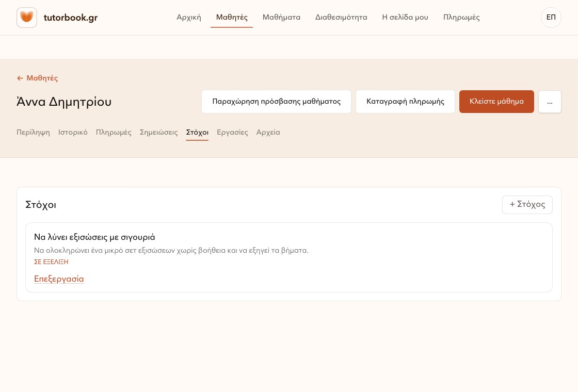Open the Διαθεσιμότητα navigation item

point(341,18)
